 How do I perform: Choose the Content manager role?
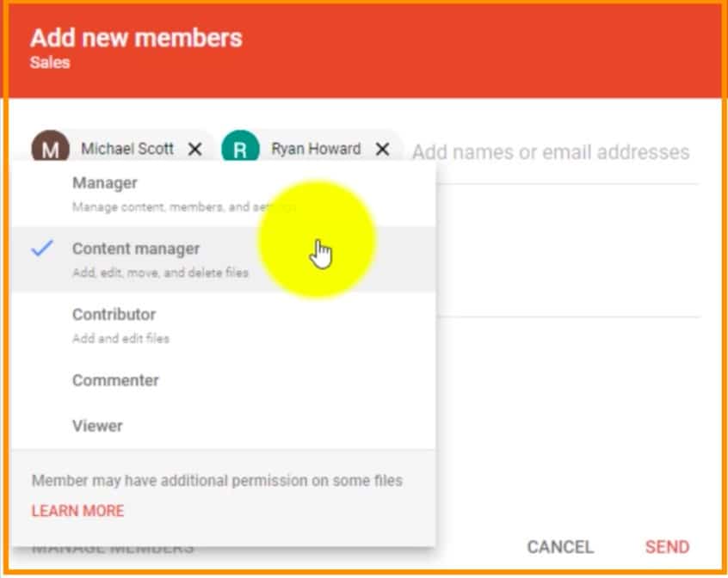(x=136, y=249)
